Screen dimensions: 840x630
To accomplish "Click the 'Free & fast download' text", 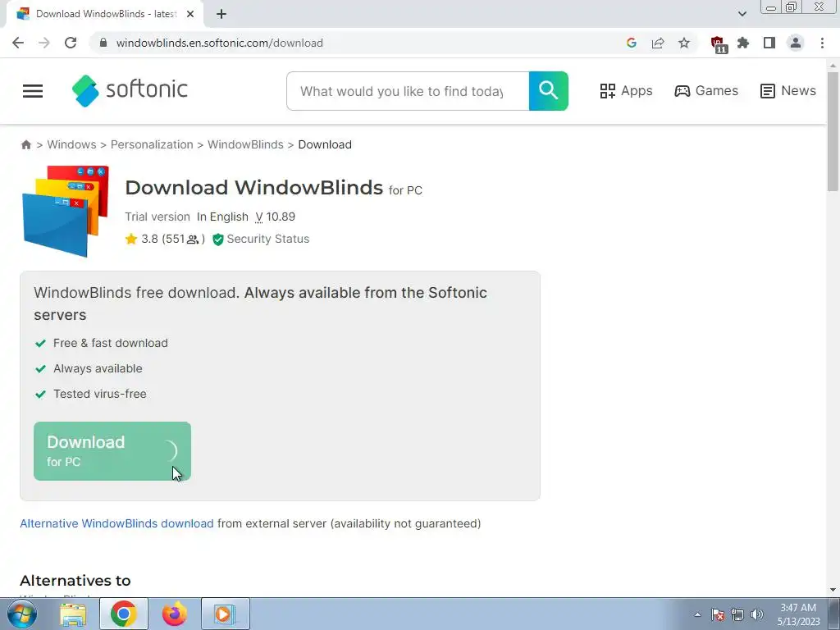I will pyautogui.click(x=111, y=343).
